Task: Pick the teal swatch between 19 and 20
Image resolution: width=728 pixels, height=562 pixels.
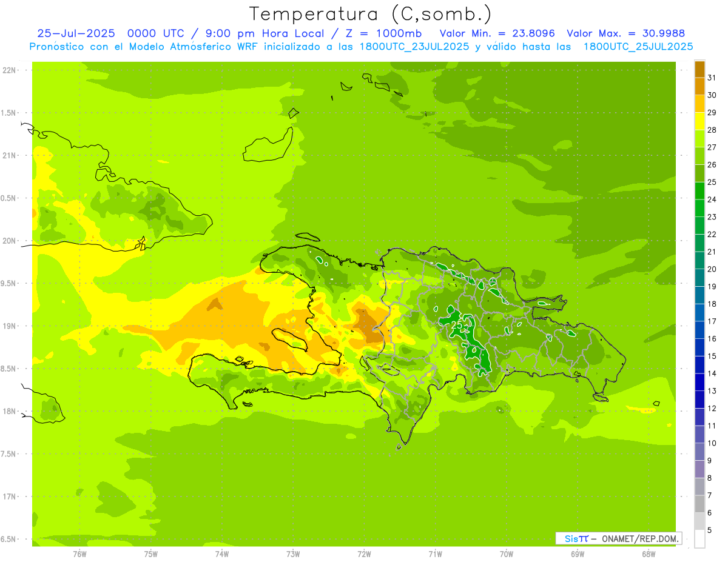Action: (699, 278)
